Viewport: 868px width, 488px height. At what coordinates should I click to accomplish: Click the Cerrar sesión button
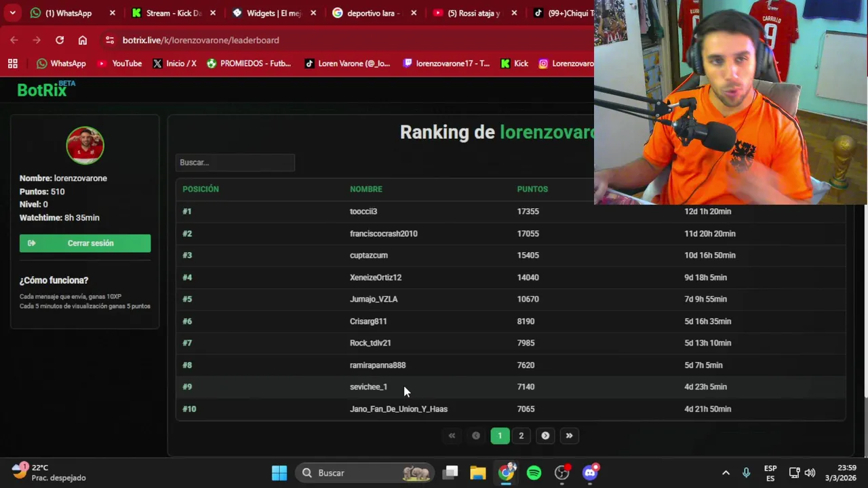pyautogui.click(x=85, y=243)
